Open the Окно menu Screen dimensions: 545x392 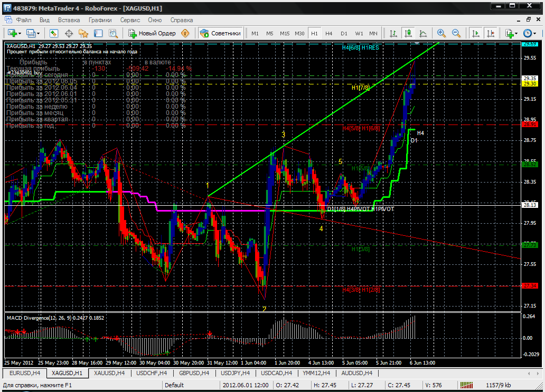pos(155,20)
